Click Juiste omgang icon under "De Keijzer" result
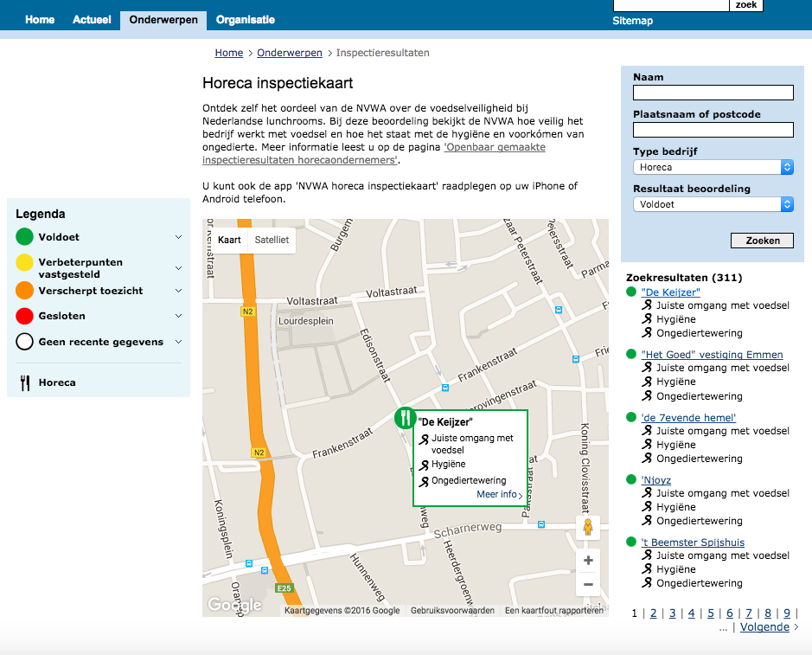This screenshot has width=812, height=655. [x=647, y=305]
